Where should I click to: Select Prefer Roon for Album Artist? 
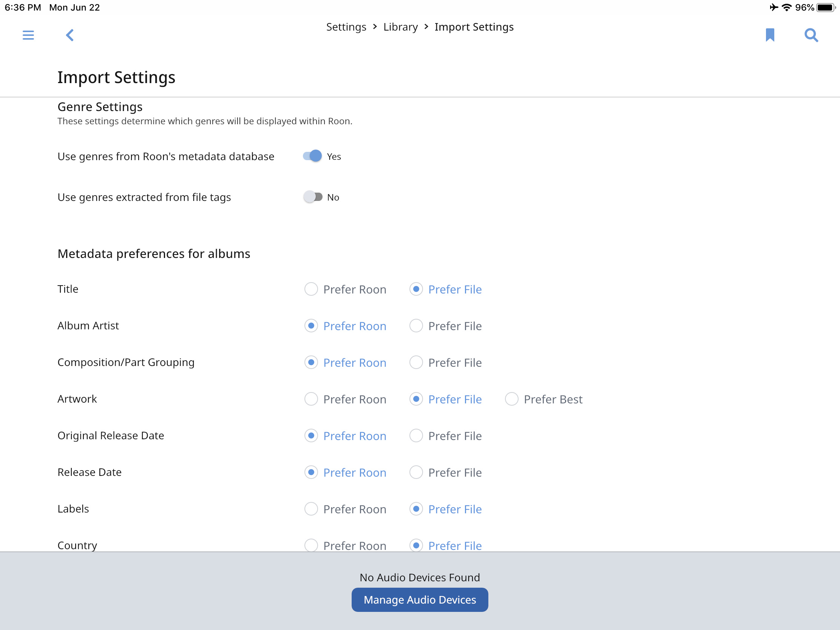click(345, 326)
